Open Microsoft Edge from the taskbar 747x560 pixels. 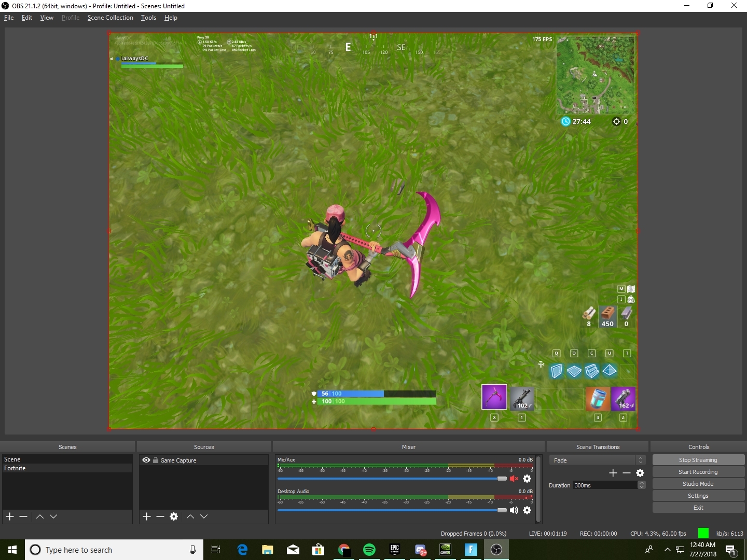(242, 550)
